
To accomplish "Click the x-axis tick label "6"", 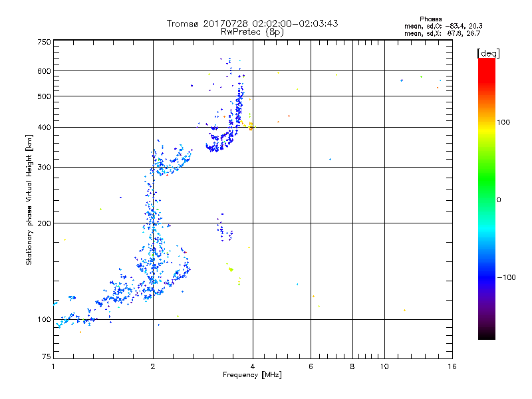I will (x=311, y=366).
